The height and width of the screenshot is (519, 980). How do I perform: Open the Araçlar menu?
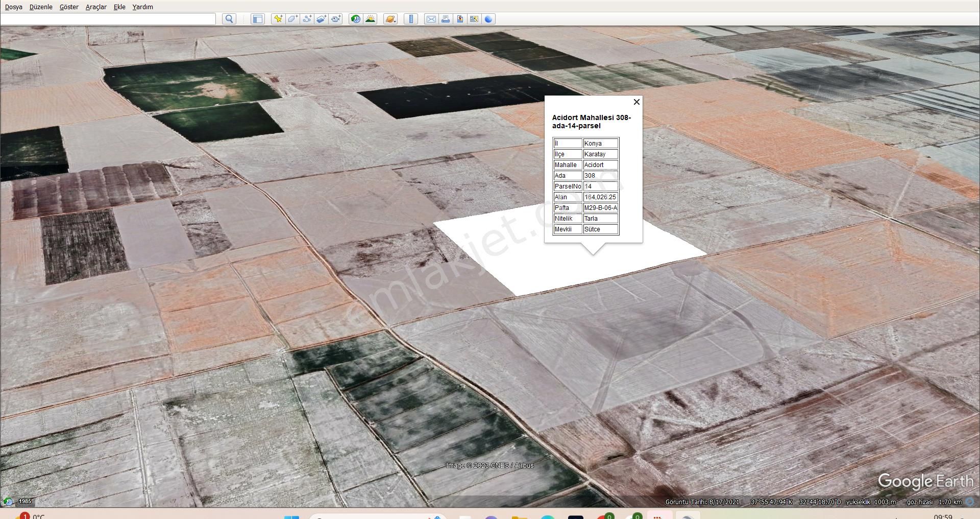(96, 7)
